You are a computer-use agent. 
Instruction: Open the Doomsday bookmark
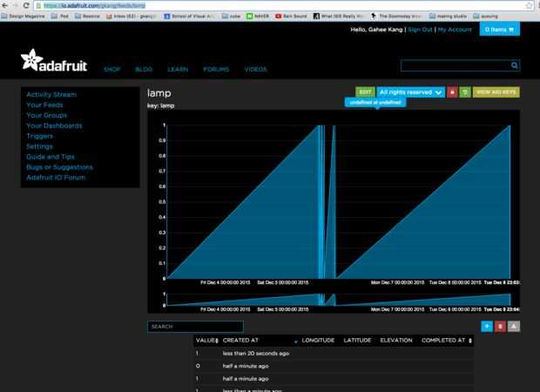(396, 17)
